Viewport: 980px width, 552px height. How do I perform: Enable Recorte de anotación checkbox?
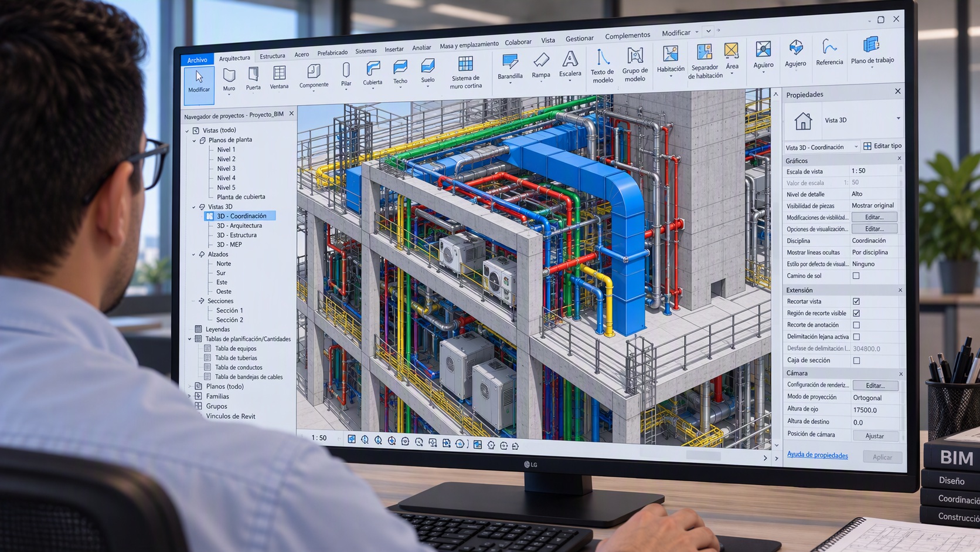pos(856,325)
